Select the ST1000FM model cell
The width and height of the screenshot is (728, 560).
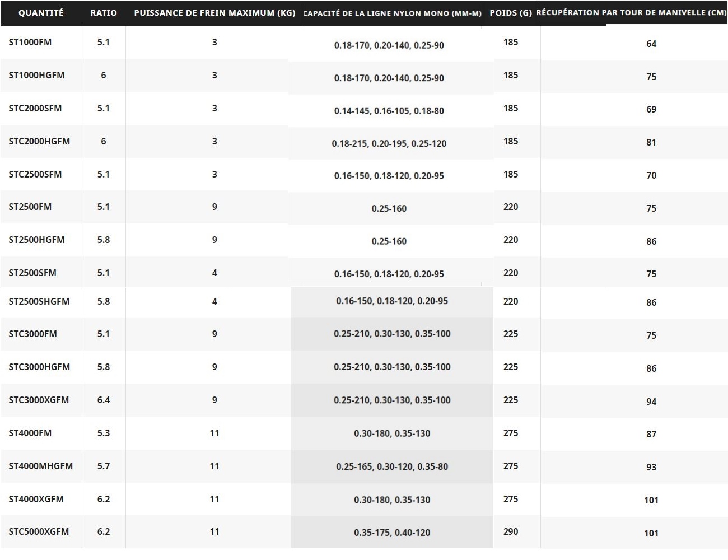[30, 42]
